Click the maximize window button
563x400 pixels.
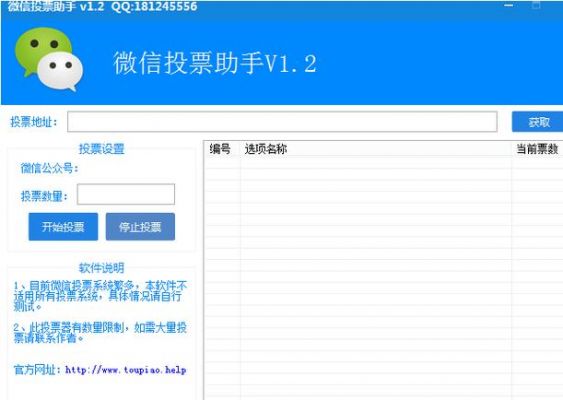point(536,5)
